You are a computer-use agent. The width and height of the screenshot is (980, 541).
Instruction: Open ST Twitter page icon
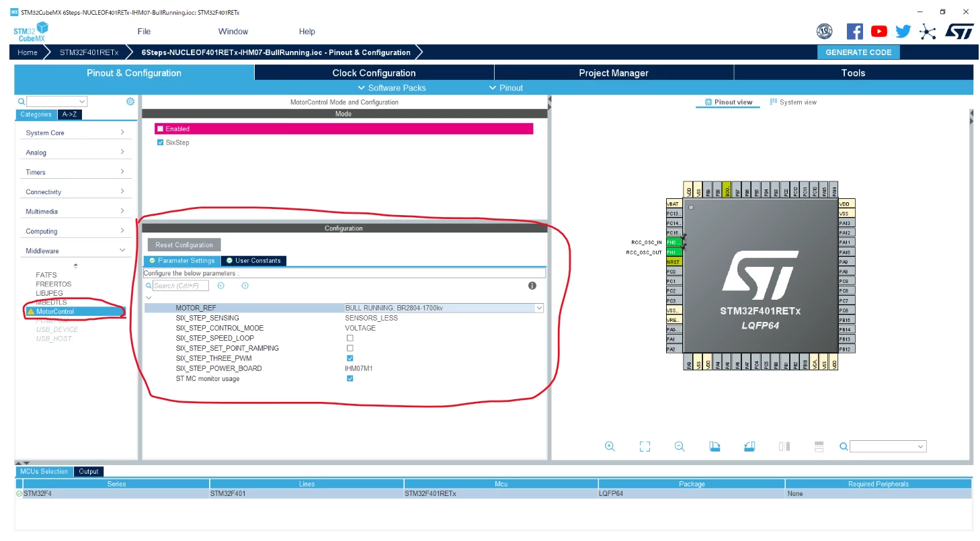click(x=903, y=31)
